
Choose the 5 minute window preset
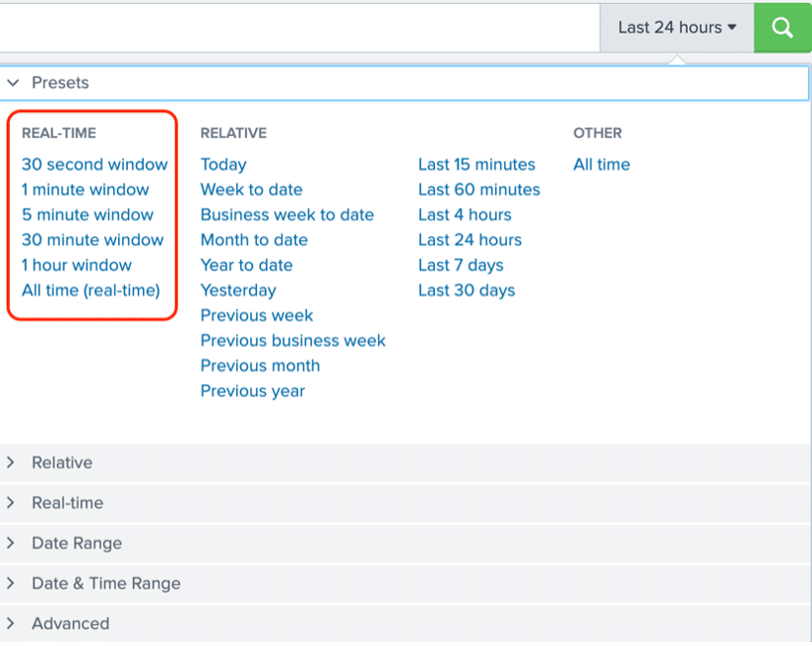click(88, 215)
